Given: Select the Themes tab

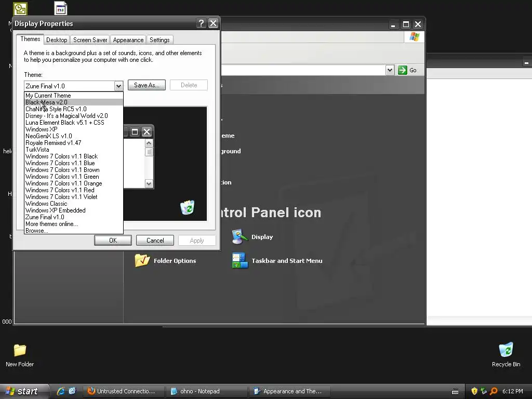Looking at the screenshot, I should pos(30,39).
